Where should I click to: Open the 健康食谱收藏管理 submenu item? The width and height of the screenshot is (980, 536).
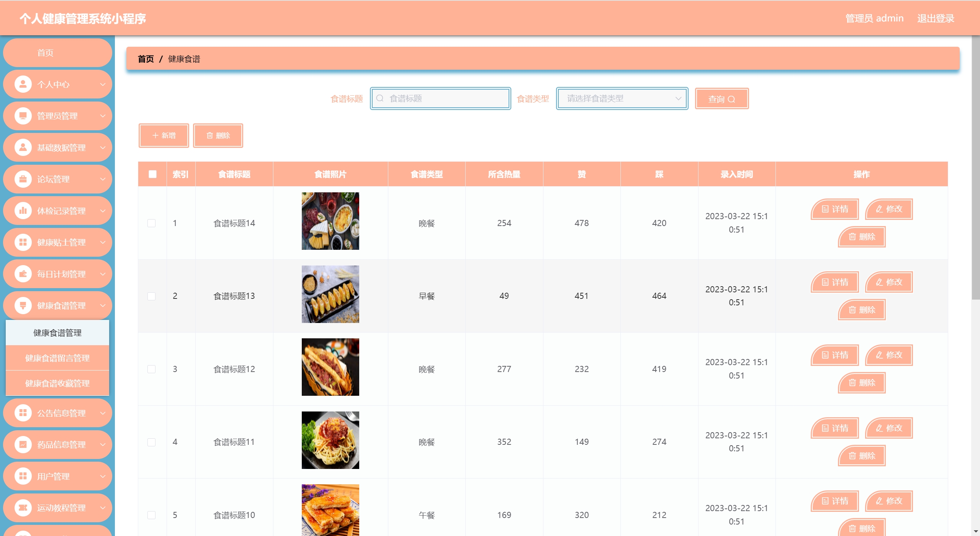[57, 383]
